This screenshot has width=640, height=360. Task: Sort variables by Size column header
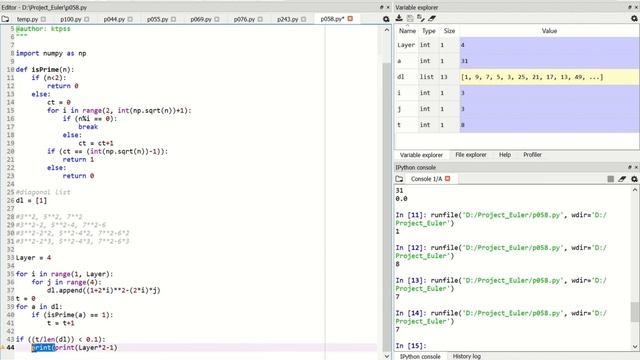tap(449, 31)
